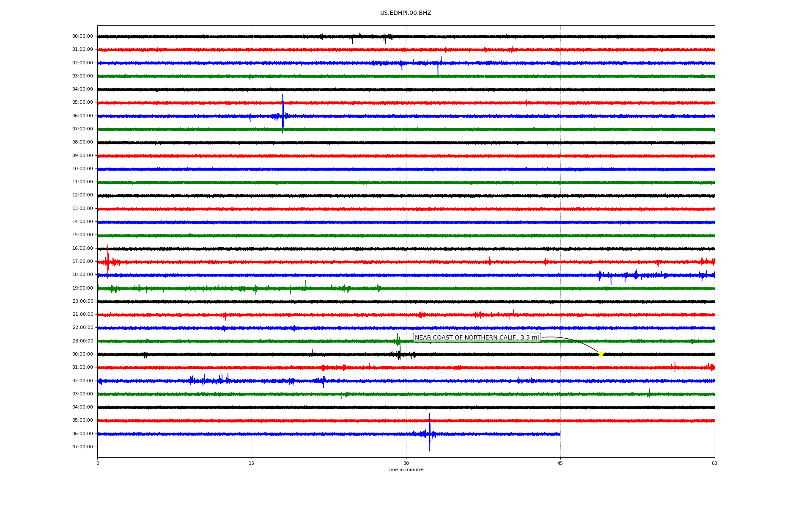The height and width of the screenshot is (508, 812).
Task: Click the yellow star earthquake marker
Action: pos(601,354)
